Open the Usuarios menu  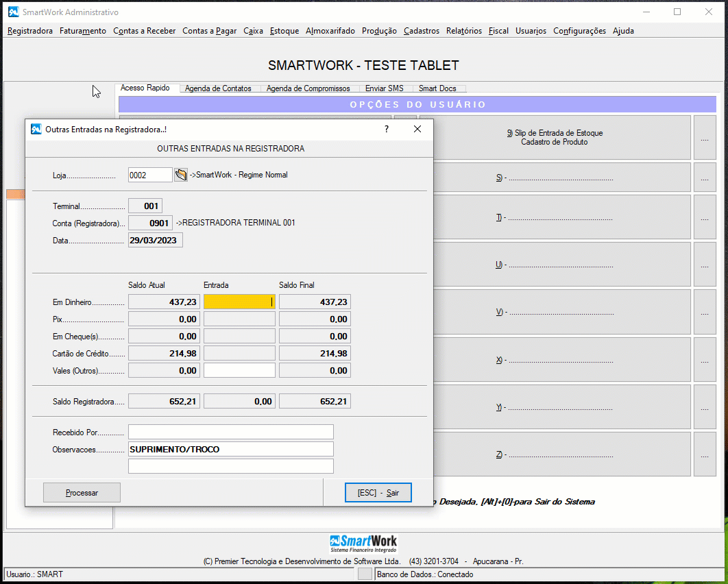[x=531, y=31]
